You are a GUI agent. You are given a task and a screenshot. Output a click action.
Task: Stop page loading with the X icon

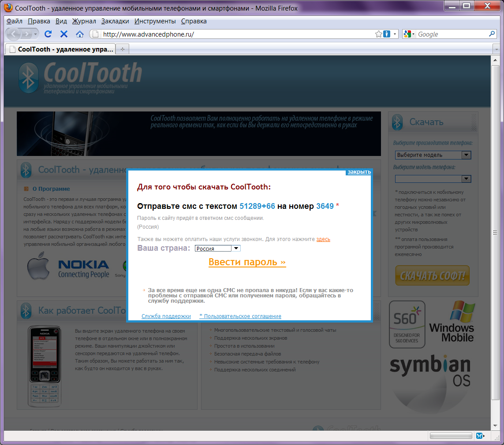[64, 34]
